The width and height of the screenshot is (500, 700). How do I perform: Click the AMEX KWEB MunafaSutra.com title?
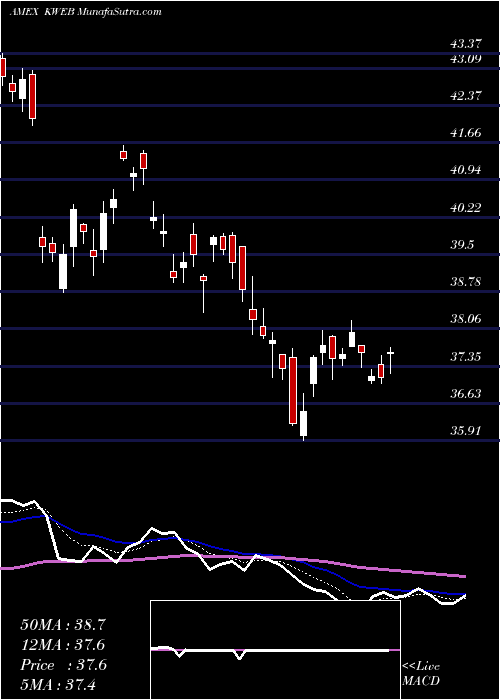(85, 12)
